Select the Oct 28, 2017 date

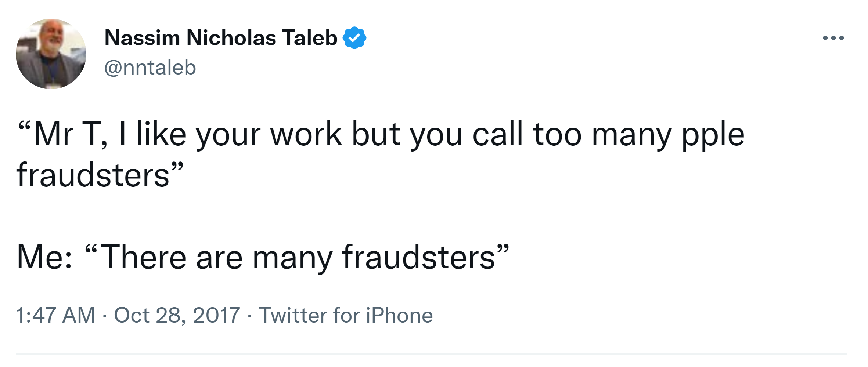[177, 315]
